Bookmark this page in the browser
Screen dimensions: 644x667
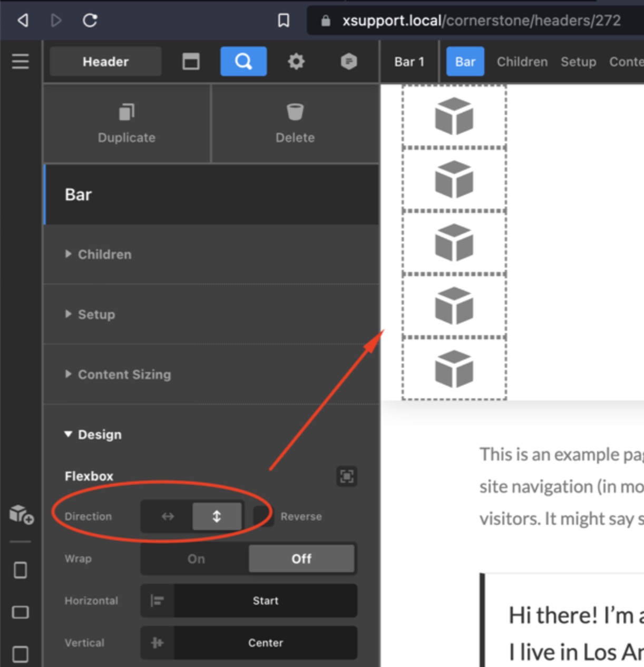click(284, 21)
